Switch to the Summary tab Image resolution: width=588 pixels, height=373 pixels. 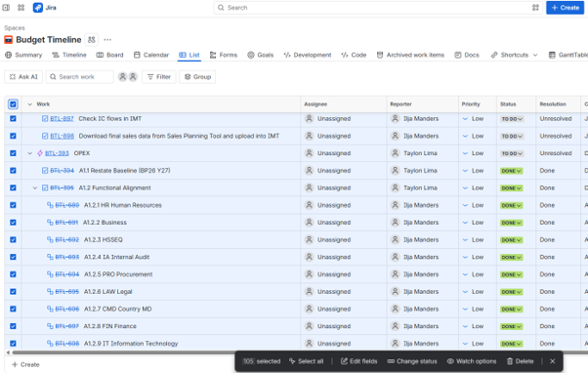[23, 55]
